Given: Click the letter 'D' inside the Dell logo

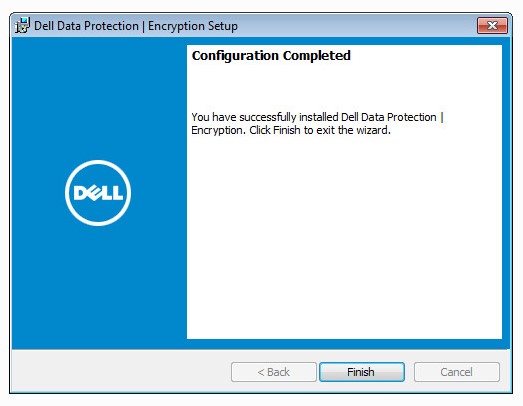Looking at the screenshot, I should pyautogui.click(x=80, y=193).
